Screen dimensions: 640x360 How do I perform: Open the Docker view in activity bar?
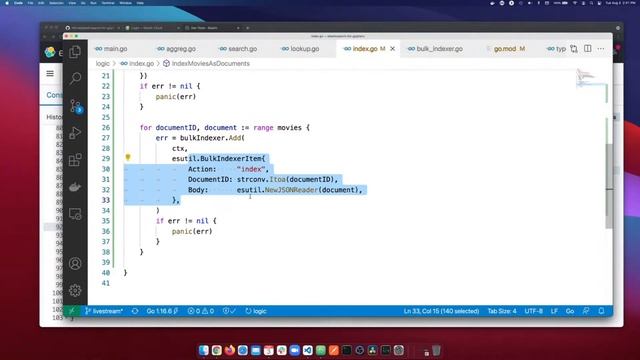pos(75,187)
